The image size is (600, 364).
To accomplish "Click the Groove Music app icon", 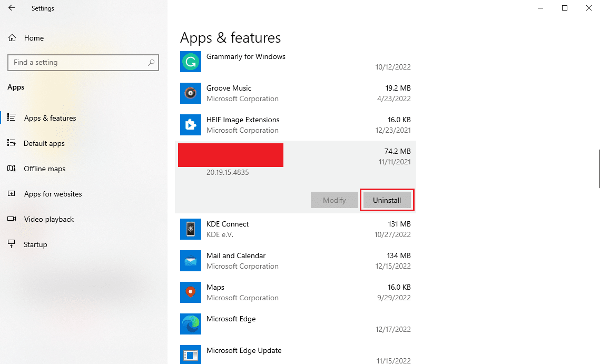I will [190, 93].
